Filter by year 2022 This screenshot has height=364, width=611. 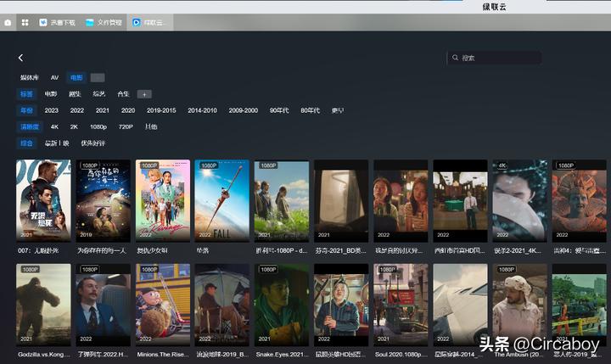tap(77, 110)
